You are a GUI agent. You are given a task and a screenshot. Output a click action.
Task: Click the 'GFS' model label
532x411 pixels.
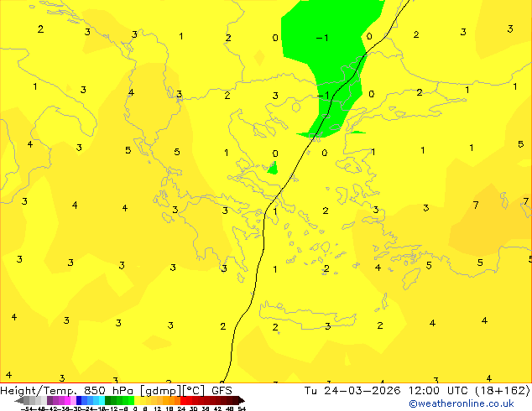(222, 390)
